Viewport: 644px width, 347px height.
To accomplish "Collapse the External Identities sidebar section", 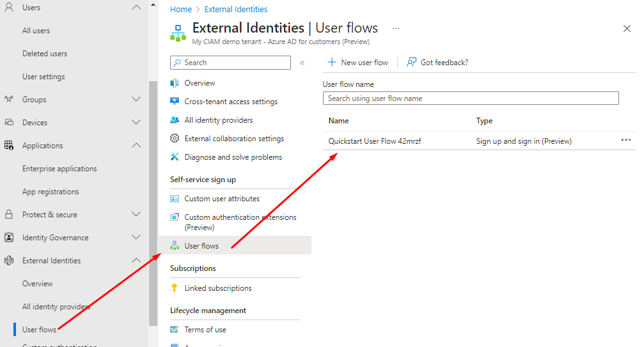I will pyautogui.click(x=136, y=261).
